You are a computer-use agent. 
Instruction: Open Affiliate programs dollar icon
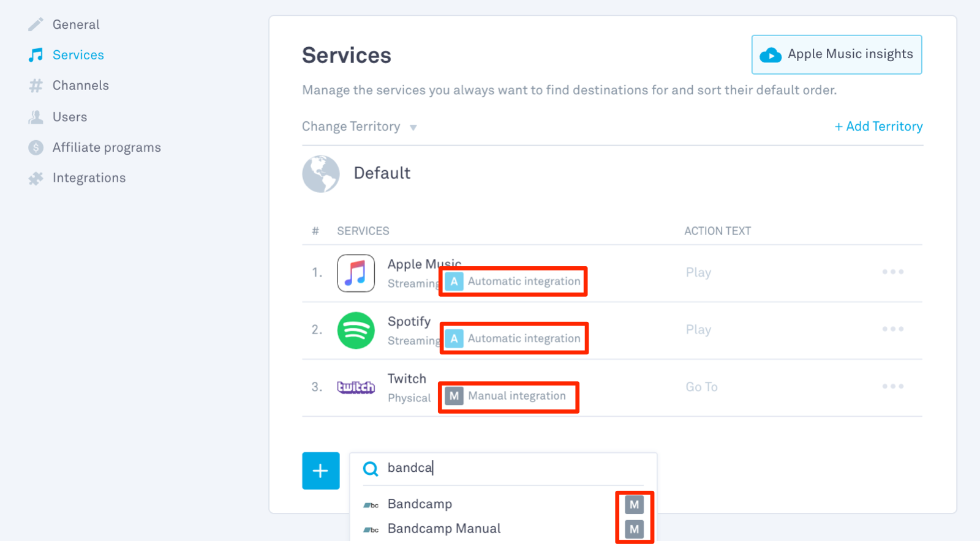pyautogui.click(x=36, y=147)
